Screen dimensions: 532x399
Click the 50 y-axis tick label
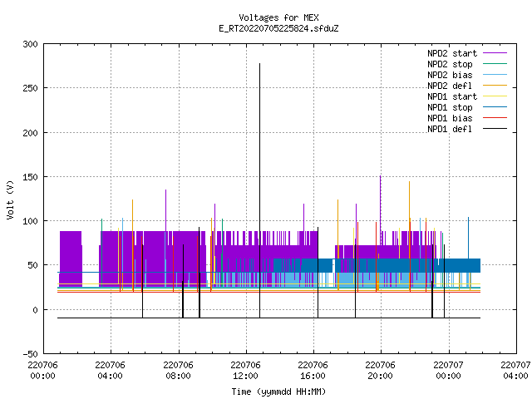pyautogui.click(x=32, y=265)
